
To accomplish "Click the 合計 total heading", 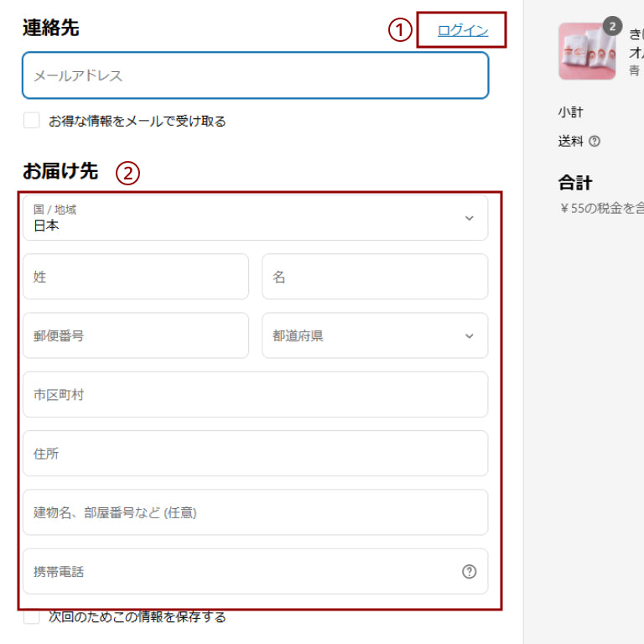I will click(575, 183).
